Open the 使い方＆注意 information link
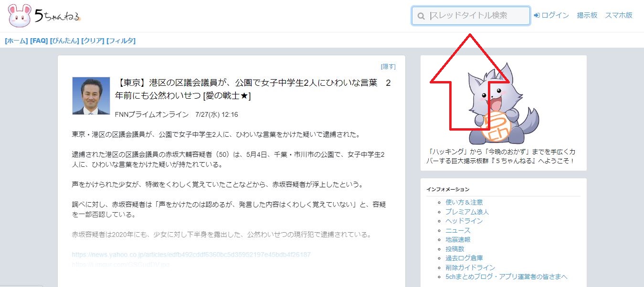 (x=464, y=202)
